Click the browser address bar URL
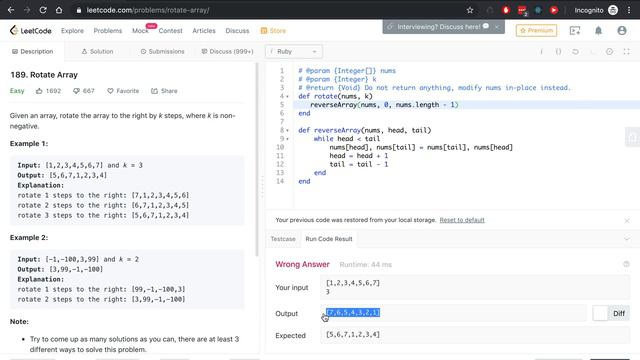 click(x=148, y=10)
